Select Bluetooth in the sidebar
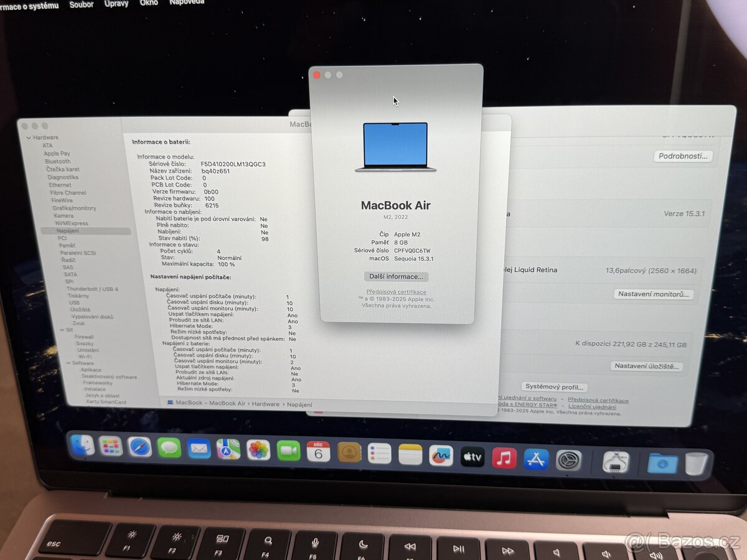This screenshot has width=747, height=560. [57, 162]
